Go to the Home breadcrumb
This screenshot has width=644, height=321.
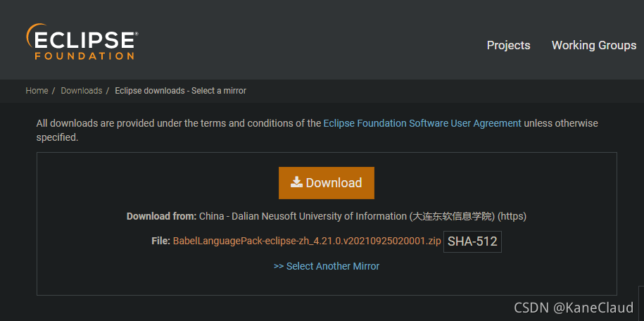[37, 91]
